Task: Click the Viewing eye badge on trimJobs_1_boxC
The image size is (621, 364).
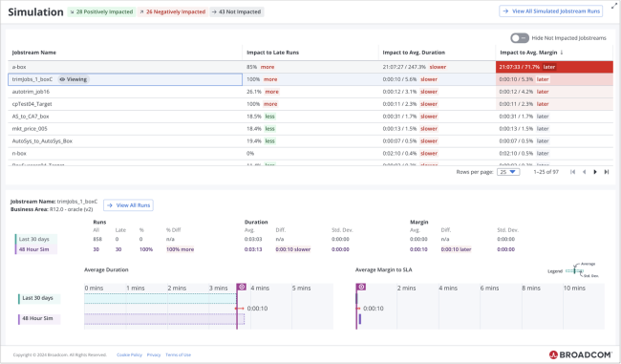Action: pyautogui.click(x=74, y=79)
